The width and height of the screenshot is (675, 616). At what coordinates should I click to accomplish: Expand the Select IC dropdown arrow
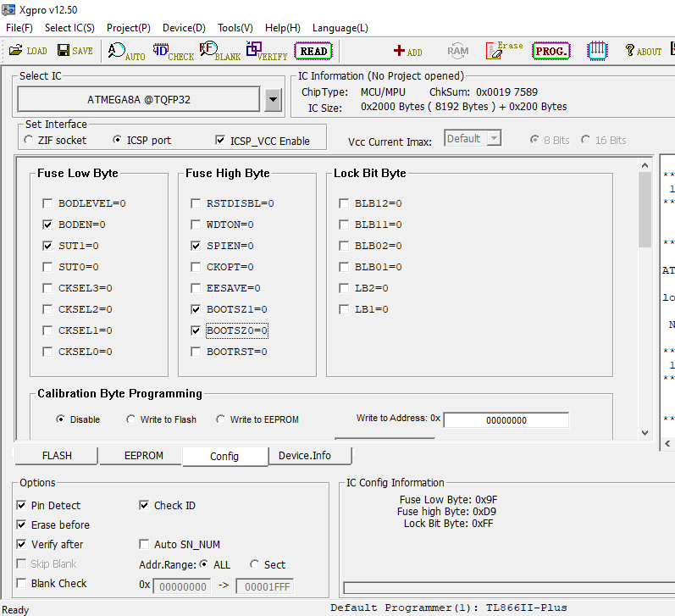pos(273,100)
